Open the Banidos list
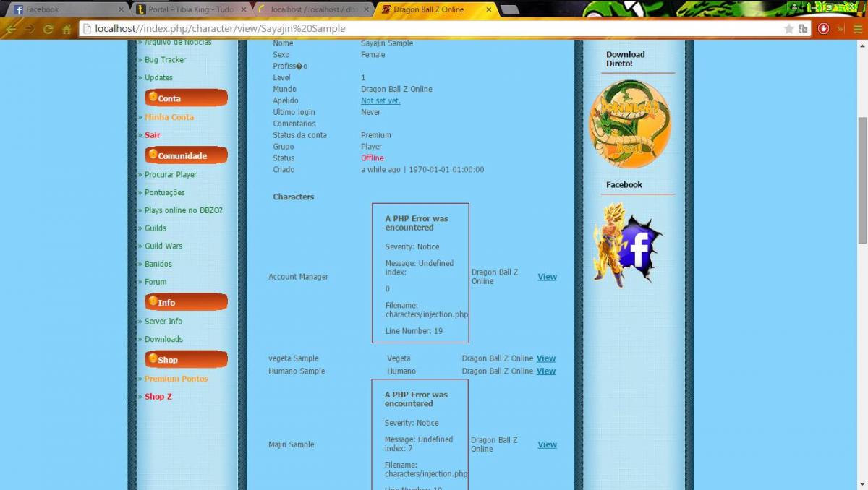This screenshot has height=490, width=868. pyautogui.click(x=158, y=265)
